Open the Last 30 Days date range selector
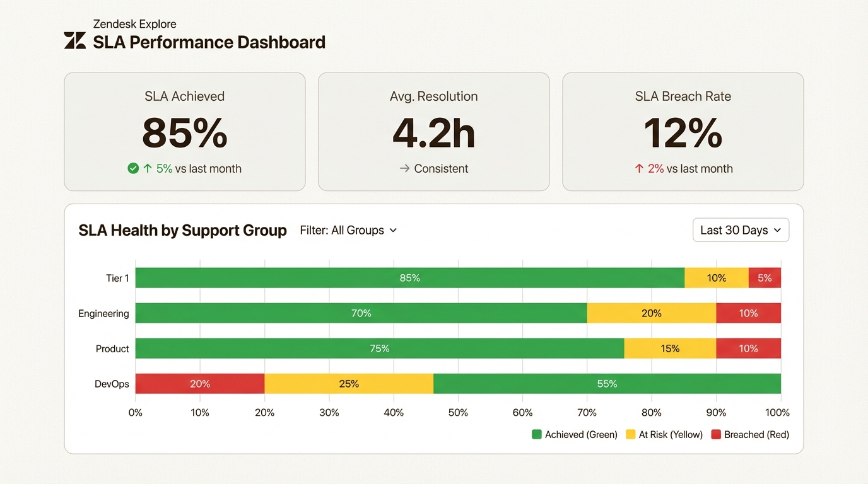The height and width of the screenshot is (484, 868). pos(741,229)
